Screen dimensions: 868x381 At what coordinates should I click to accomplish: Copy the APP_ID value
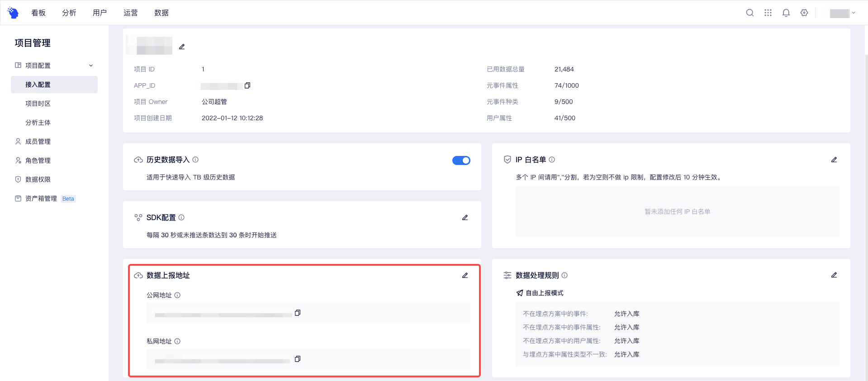(247, 85)
